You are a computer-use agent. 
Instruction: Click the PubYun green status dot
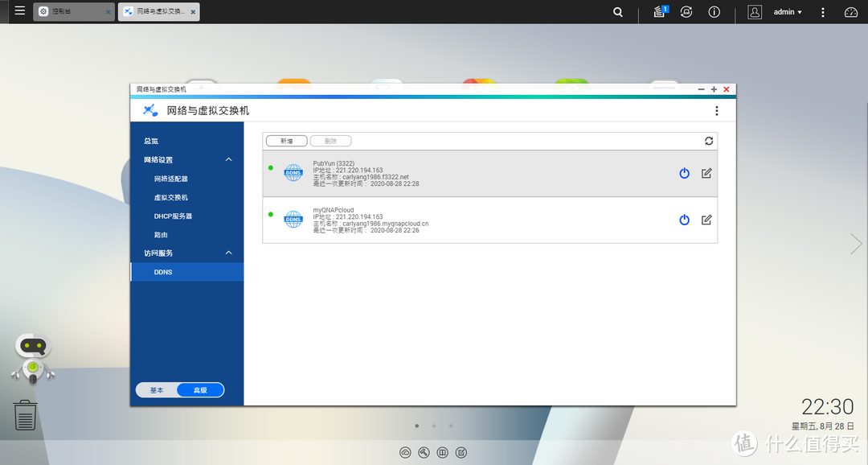271,168
